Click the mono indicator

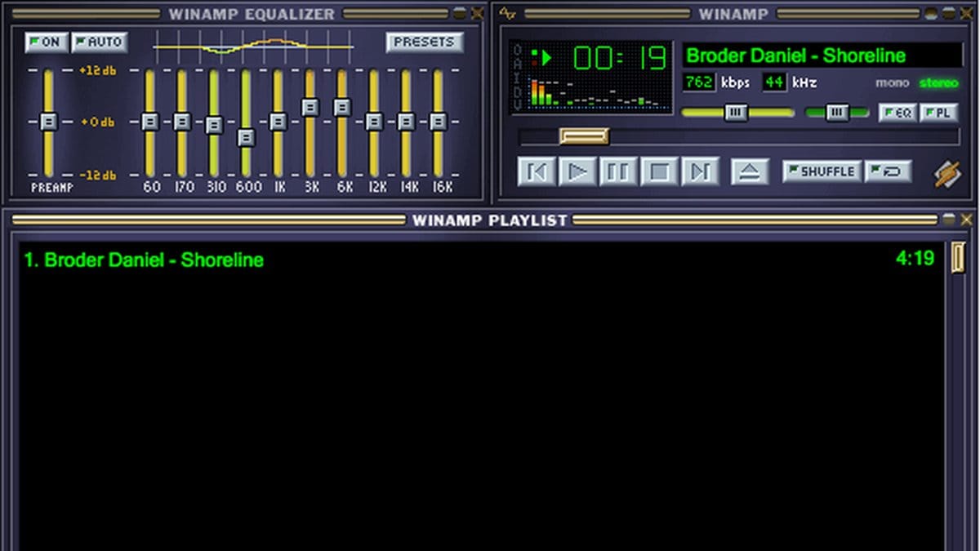pyautogui.click(x=893, y=83)
